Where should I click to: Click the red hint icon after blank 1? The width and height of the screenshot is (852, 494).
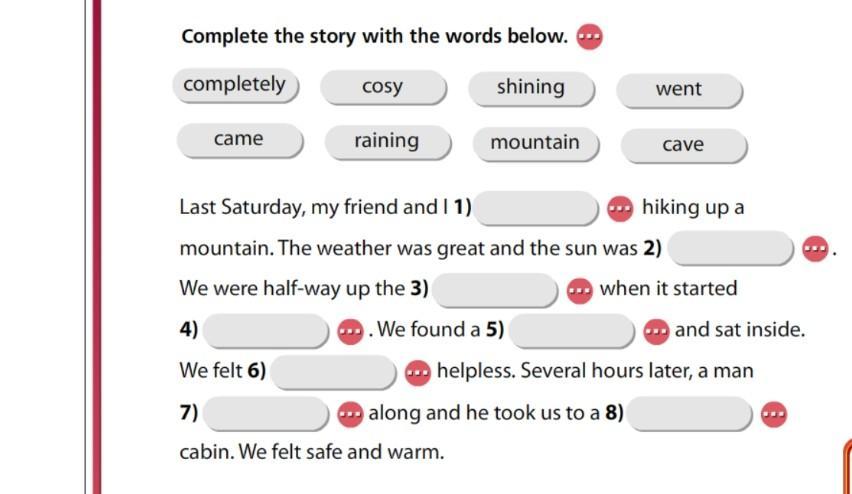620,209
